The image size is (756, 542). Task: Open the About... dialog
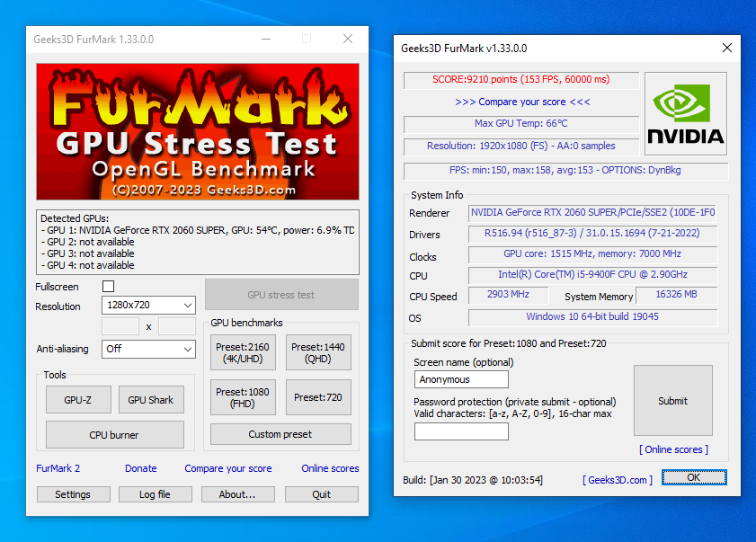coord(237,494)
